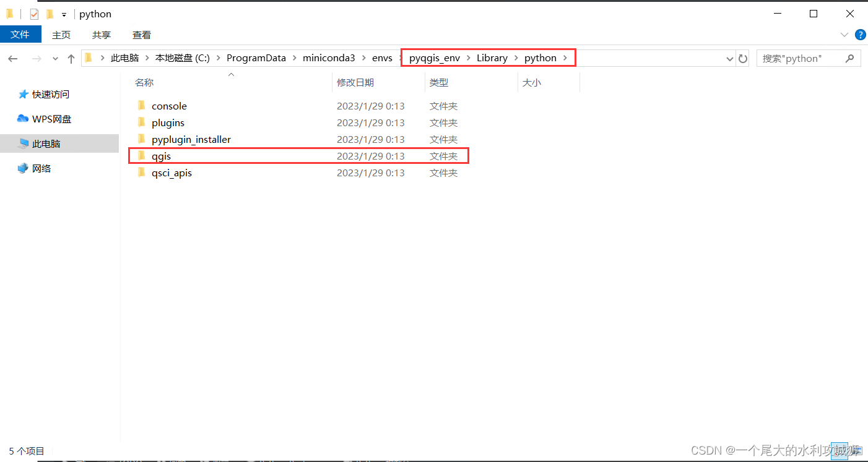
Task: Open the 文件 menu tab
Action: coord(20,35)
